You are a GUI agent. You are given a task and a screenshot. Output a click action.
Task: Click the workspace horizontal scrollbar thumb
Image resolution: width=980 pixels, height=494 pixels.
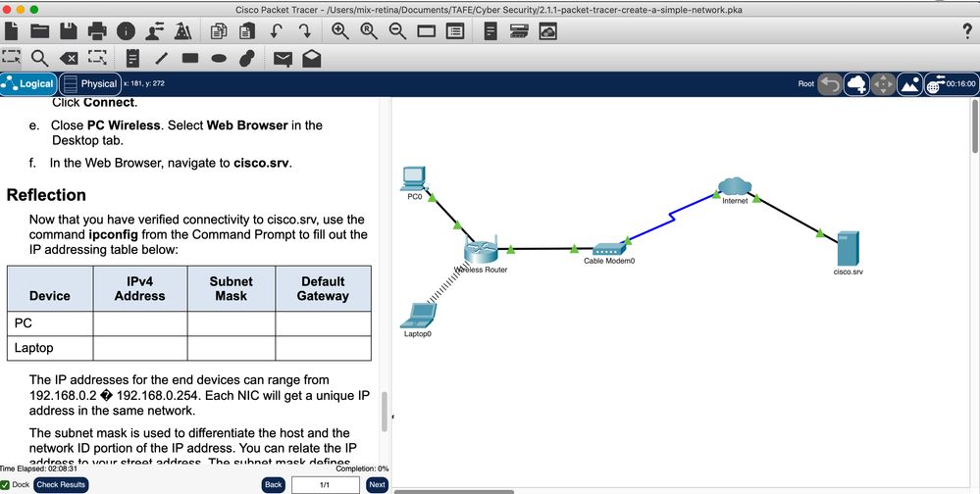click(454, 491)
